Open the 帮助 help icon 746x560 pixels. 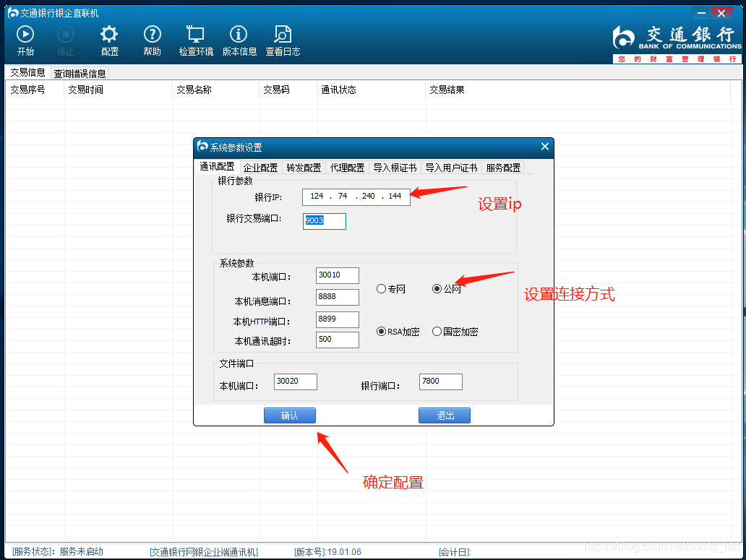(153, 34)
